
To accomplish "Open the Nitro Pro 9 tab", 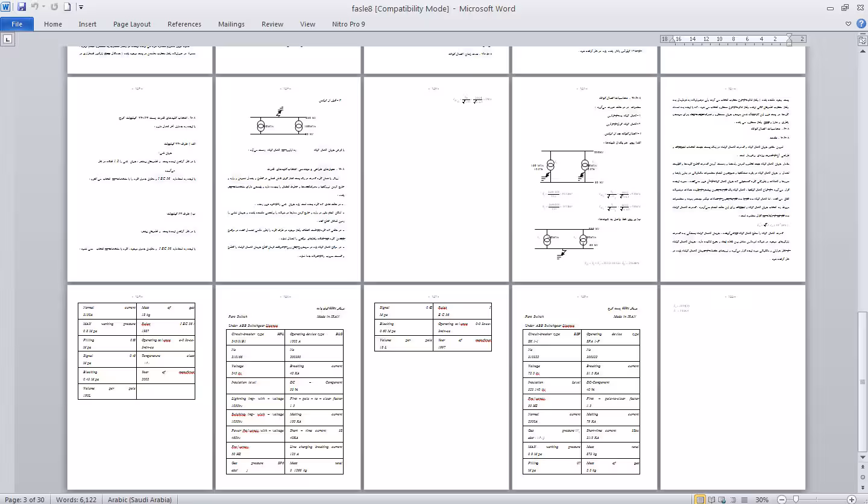I will 348,24.
